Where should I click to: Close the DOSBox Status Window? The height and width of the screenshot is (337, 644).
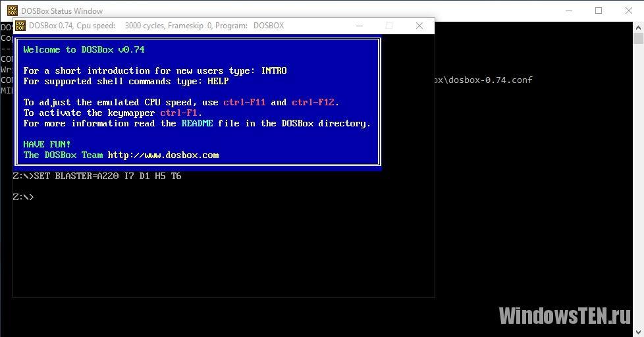(x=628, y=11)
